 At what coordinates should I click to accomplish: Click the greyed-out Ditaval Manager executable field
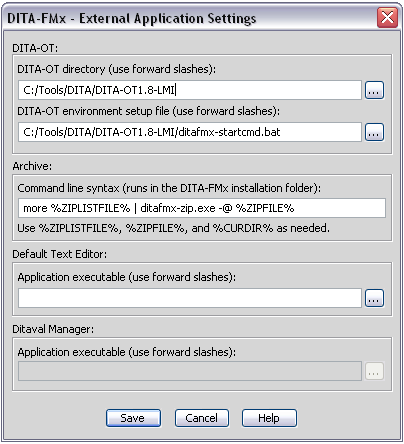[x=190, y=371]
